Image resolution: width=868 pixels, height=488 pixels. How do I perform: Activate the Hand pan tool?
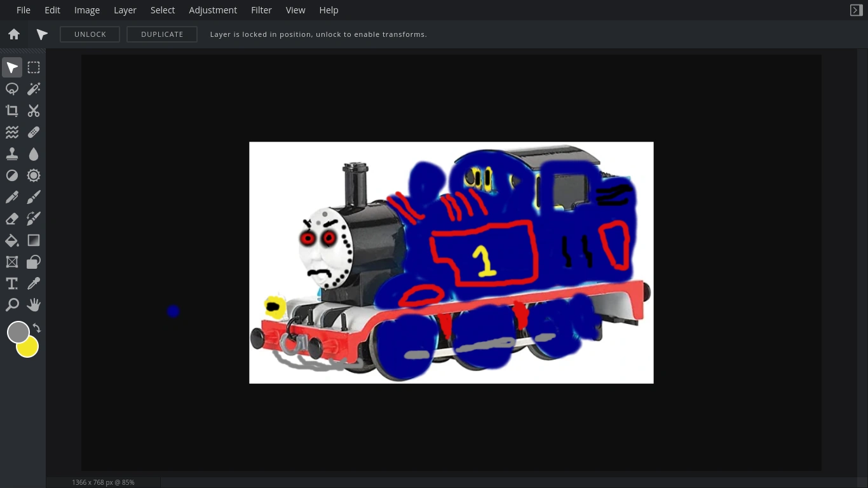click(34, 305)
